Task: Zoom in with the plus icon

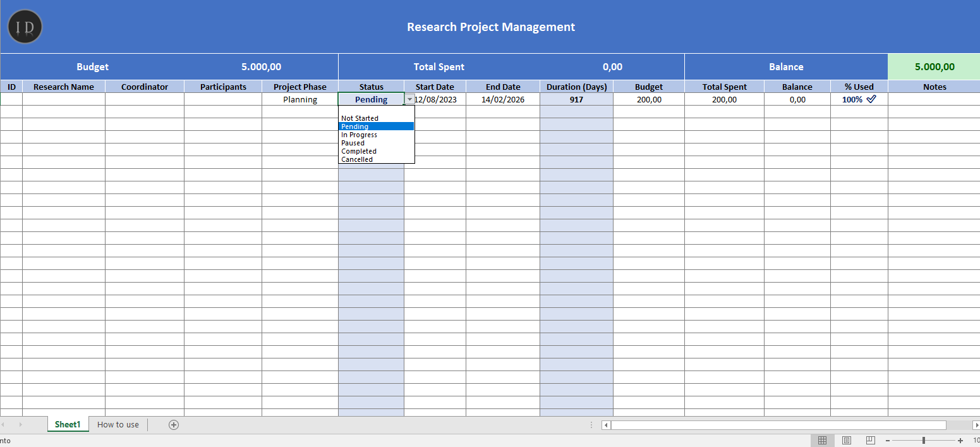Action: (960, 441)
